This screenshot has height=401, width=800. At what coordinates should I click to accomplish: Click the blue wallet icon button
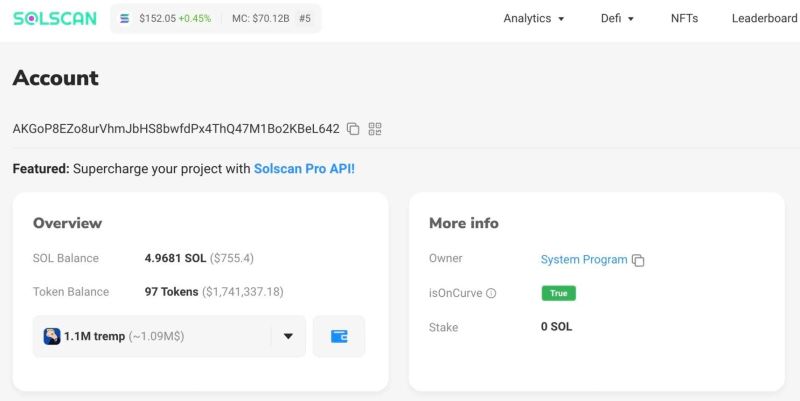(339, 336)
